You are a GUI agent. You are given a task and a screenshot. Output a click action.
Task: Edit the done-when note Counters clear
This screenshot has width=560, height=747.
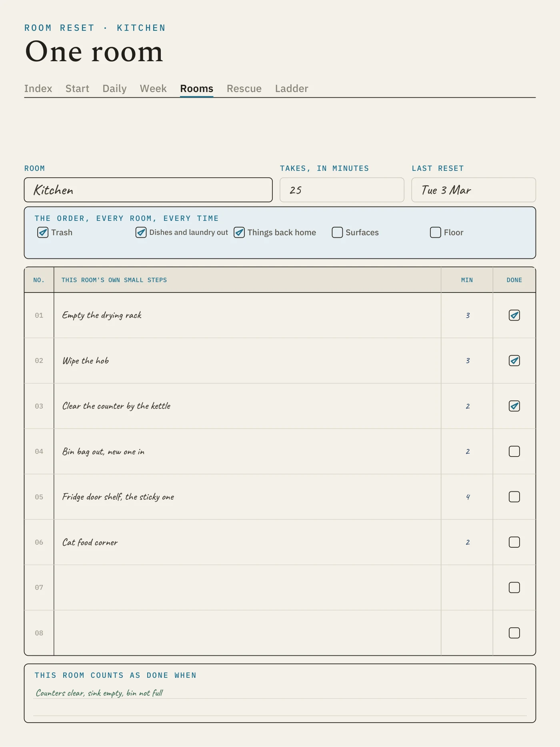pyautogui.click(x=280, y=693)
